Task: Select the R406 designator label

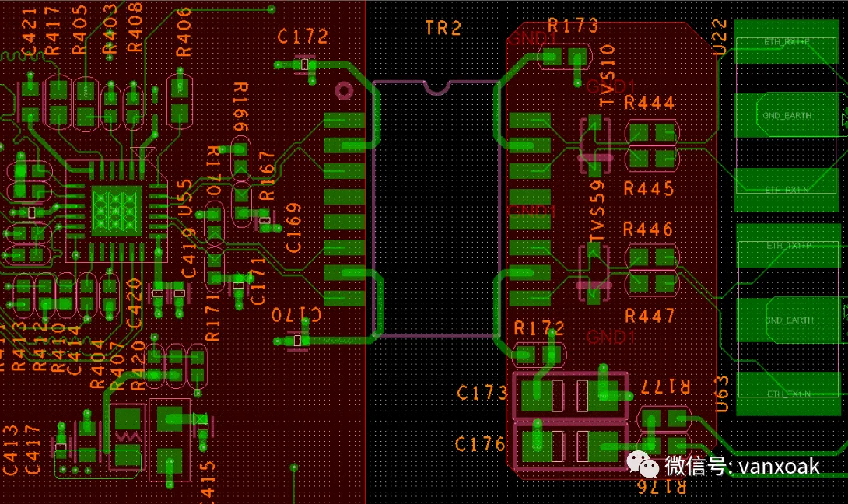Action: pos(184,32)
